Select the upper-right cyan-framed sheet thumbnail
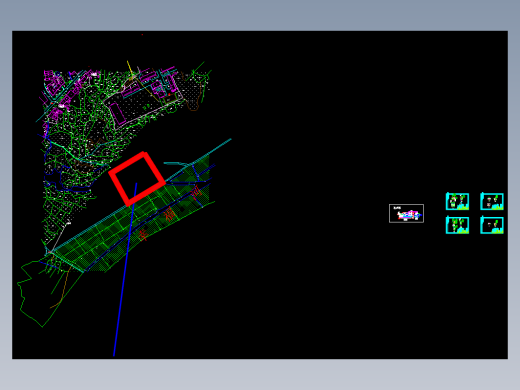Viewport: 520px width, 390px height. point(492,201)
